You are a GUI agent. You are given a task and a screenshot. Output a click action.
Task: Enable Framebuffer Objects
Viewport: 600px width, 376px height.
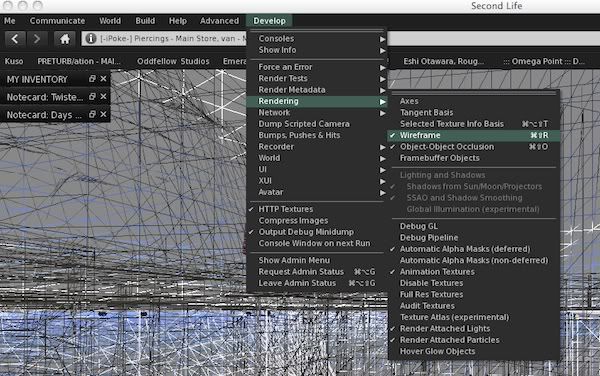click(474, 158)
